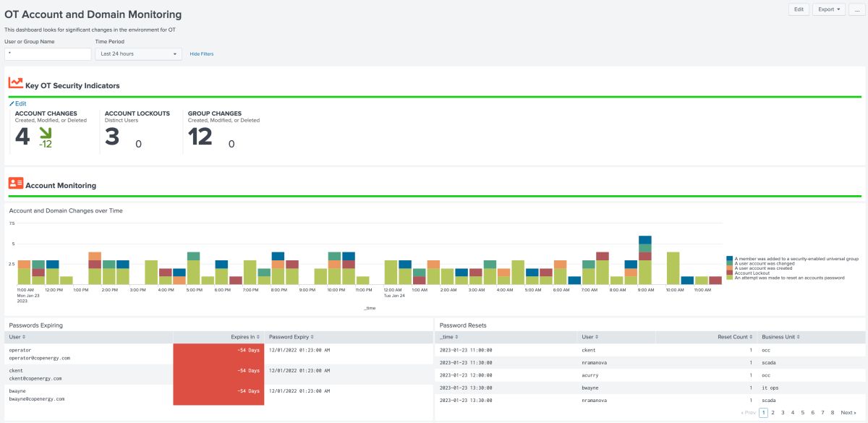
Task: Click the User or Group Name input field
Action: coord(48,54)
